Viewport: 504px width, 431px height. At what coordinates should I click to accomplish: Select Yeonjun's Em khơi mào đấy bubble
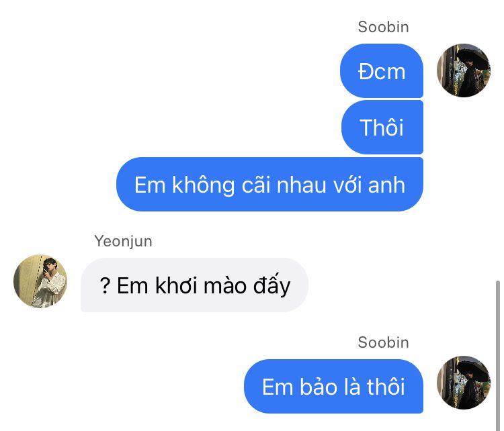click(x=194, y=285)
